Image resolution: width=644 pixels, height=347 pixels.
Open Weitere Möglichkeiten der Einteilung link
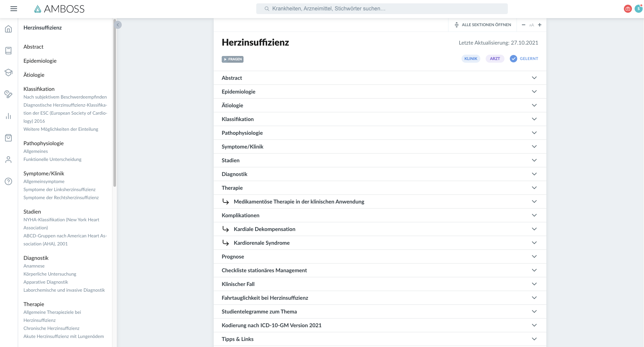click(x=61, y=129)
